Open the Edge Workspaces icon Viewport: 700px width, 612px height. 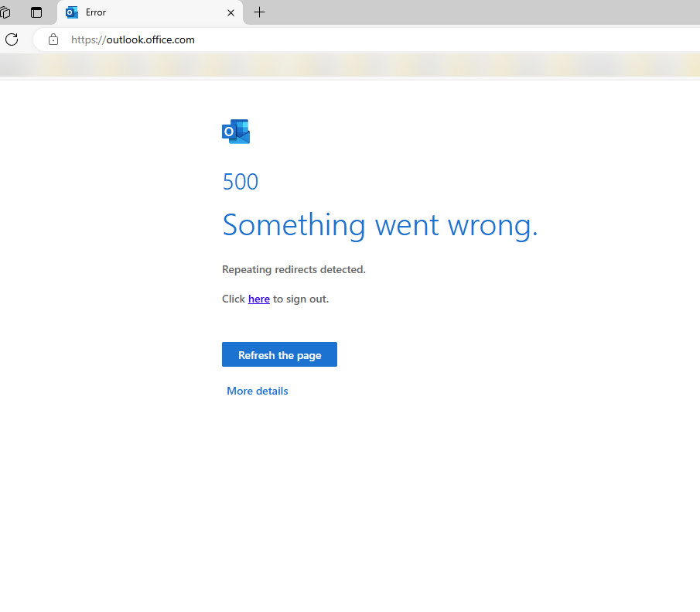pyautogui.click(x=5, y=12)
